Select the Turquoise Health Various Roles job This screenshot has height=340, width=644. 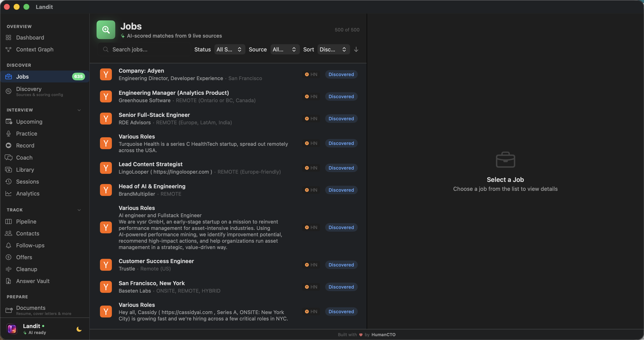coord(228,143)
